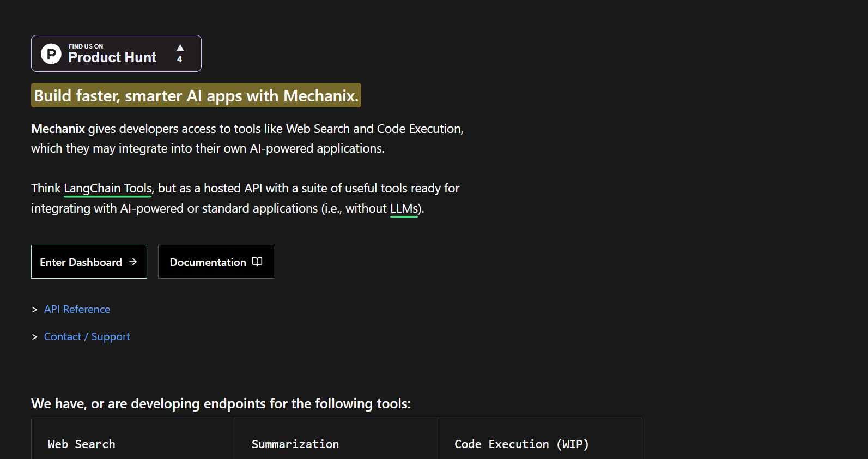Select the Web Search tool card
Screen dimensions: 868x459
[x=133, y=439]
